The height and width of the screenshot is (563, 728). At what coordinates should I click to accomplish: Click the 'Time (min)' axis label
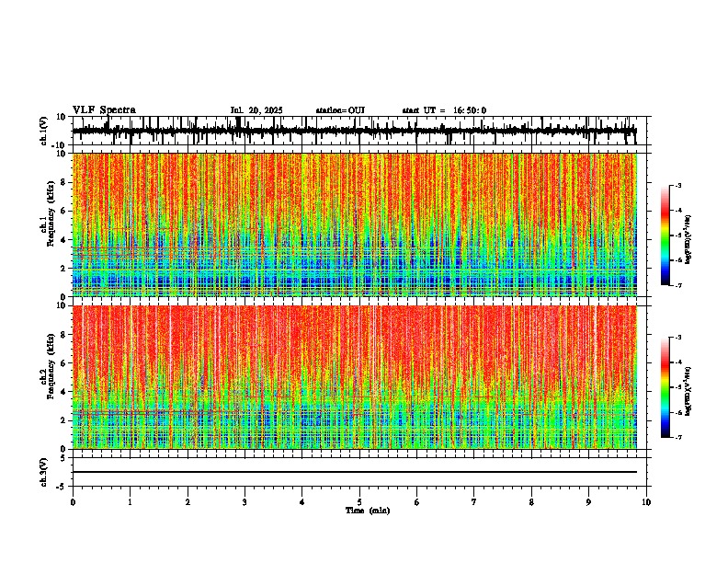[x=368, y=511]
